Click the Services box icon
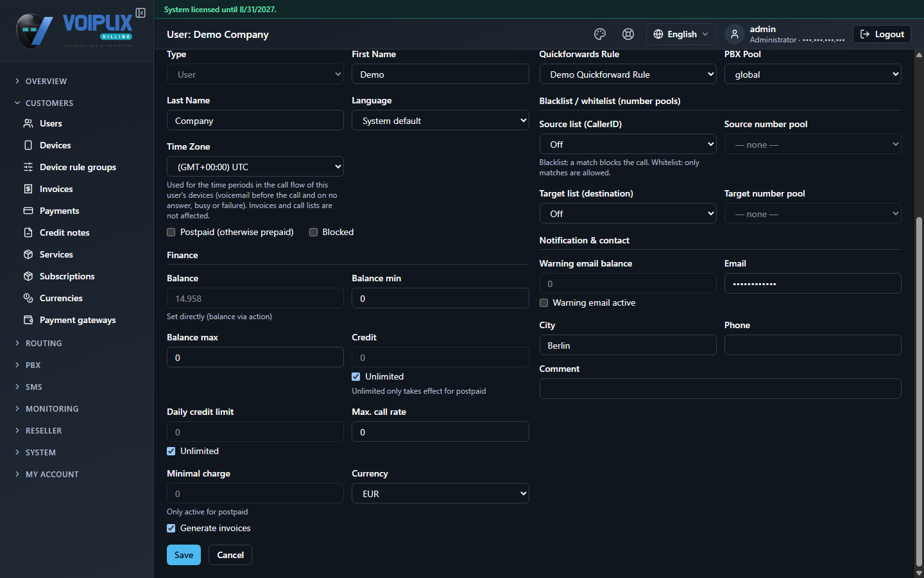Image resolution: width=924 pixels, height=578 pixels. (28, 254)
